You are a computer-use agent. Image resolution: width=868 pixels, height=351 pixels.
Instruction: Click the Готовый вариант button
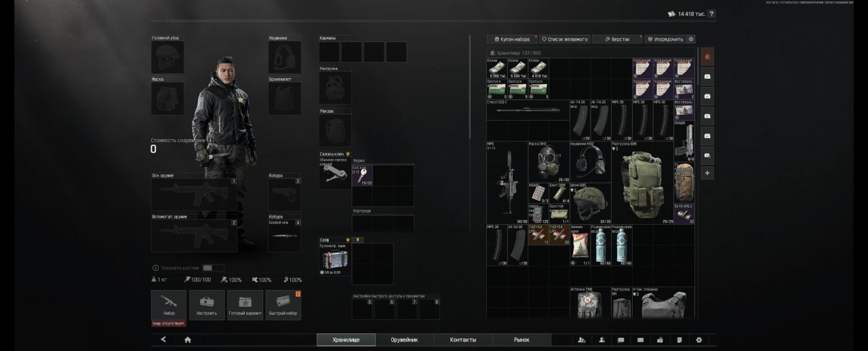(x=245, y=305)
